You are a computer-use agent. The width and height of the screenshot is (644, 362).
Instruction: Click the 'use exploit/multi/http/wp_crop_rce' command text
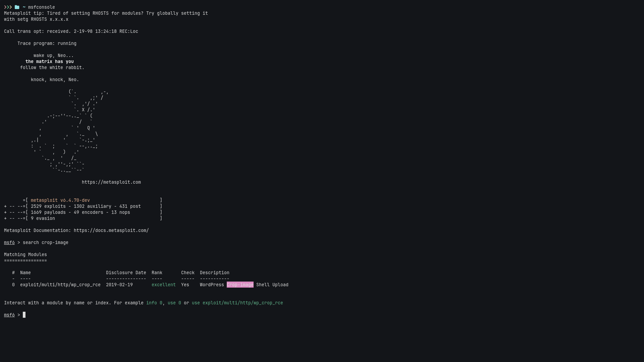point(237,303)
